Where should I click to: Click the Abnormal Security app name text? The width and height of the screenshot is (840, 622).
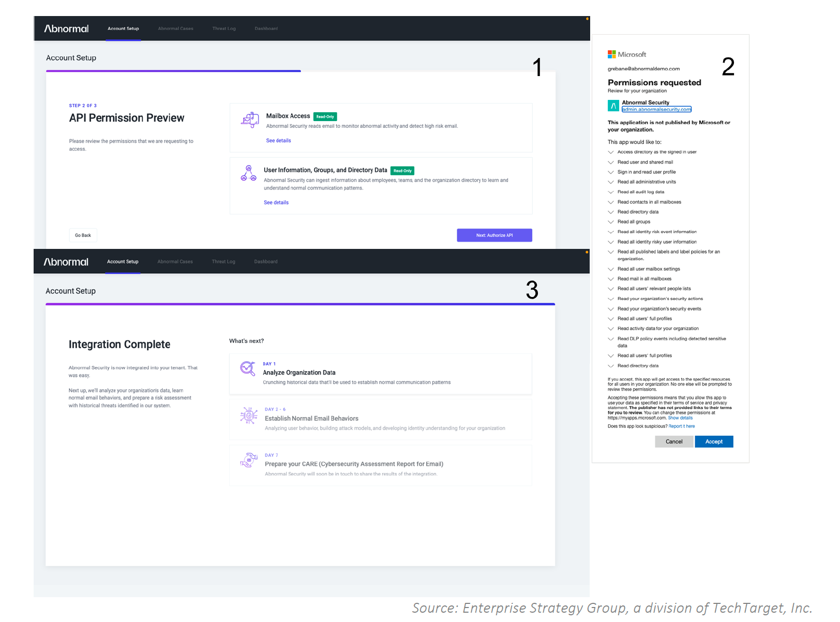pyautogui.click(x=646, y=102)
